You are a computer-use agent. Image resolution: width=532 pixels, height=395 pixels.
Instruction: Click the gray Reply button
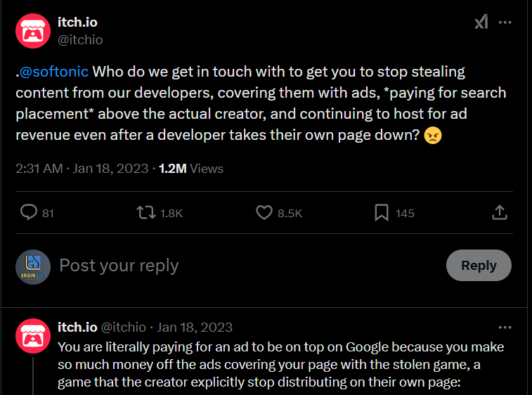(479, 266)
